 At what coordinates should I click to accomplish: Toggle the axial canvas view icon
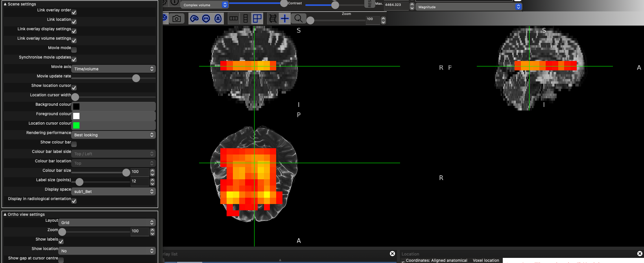pyautogui.click(x=218, y=18)
